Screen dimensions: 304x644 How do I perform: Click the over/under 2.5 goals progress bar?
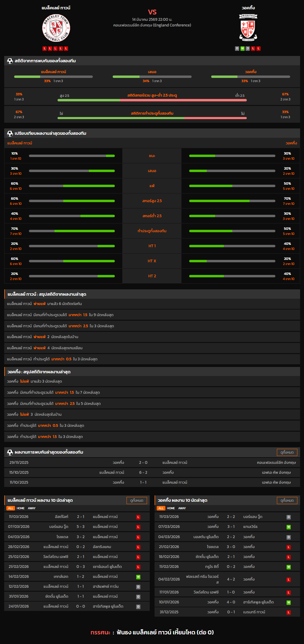(x=152, y=100)
